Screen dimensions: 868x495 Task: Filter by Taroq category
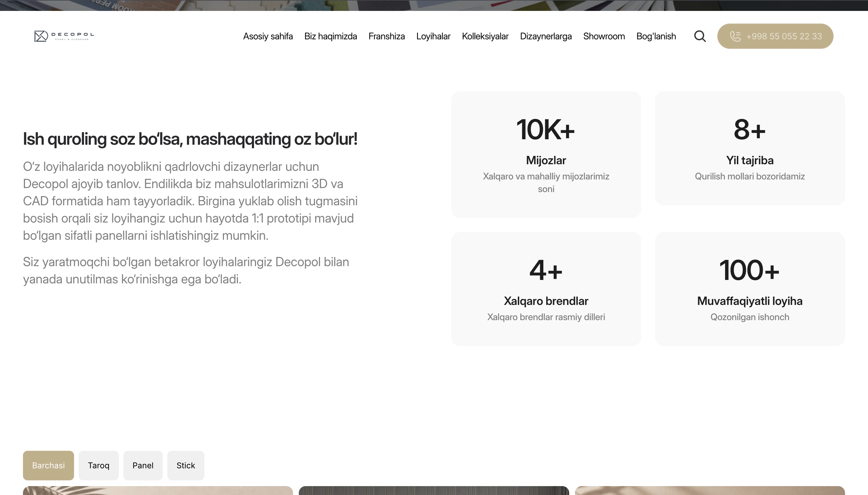(x=98, y=465)
